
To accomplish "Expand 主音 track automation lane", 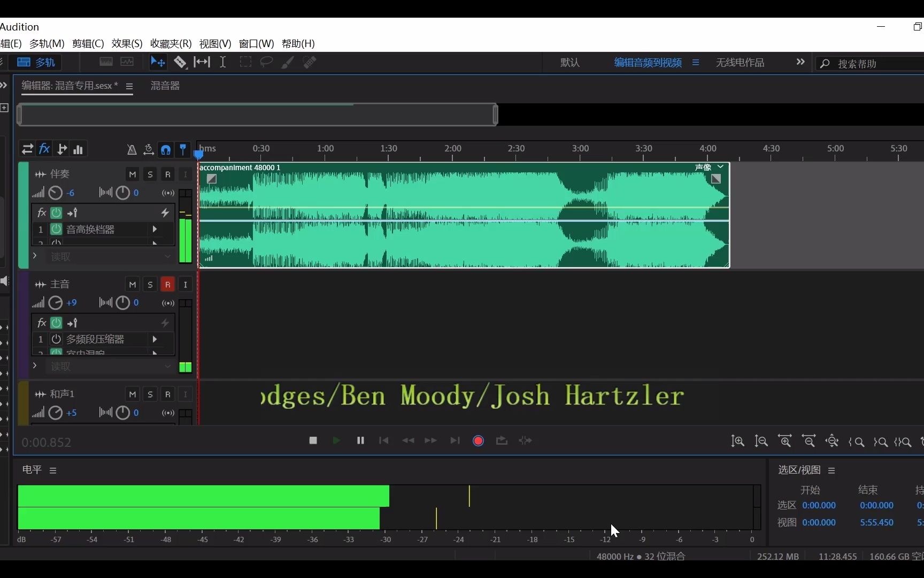I will [35, 366].
